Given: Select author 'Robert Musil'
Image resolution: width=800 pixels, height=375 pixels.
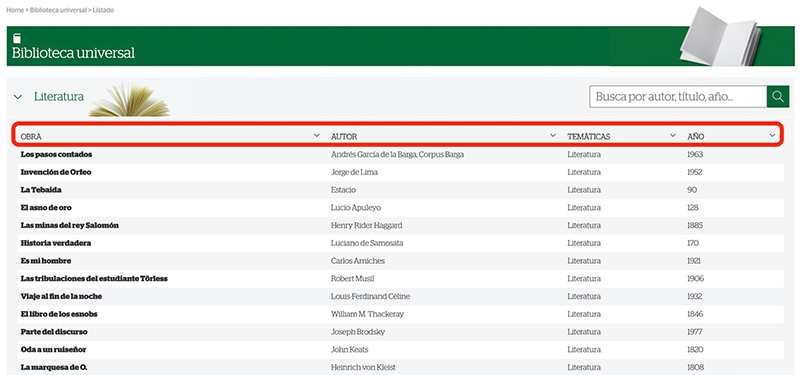Looking at the screenshot, I should (x=353, y=279).
